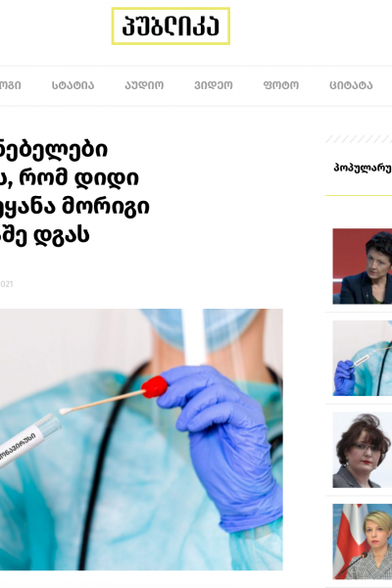This screenshot has height=588, width=392.
Task: Go to the ვიდეო section
Action: click(x=213, y=85)
